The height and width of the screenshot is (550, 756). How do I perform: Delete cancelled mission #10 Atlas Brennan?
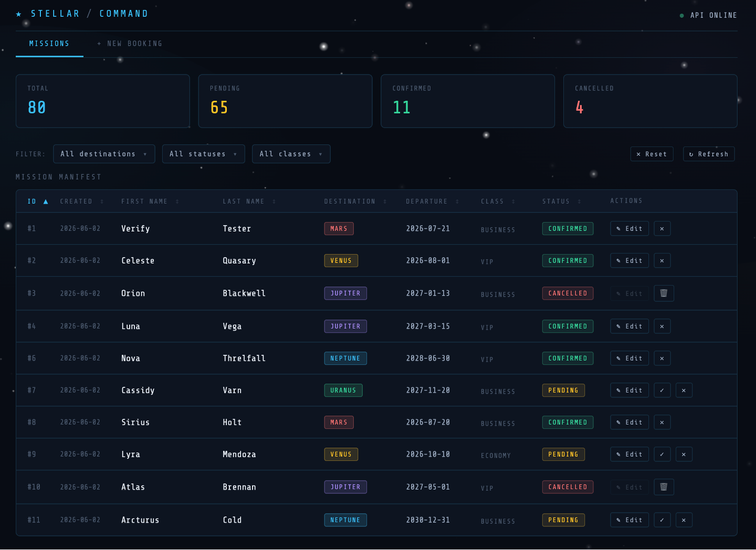coord(664,487)
